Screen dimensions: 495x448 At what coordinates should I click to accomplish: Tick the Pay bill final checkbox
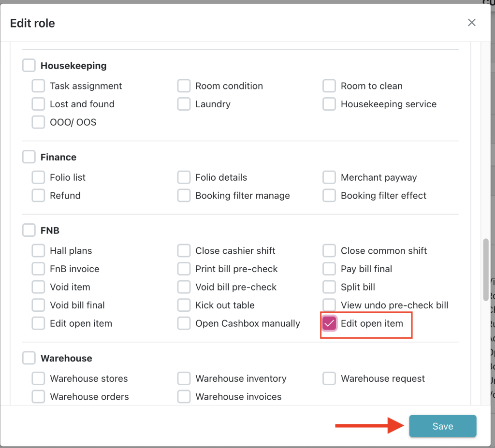[x=329, y=269]
